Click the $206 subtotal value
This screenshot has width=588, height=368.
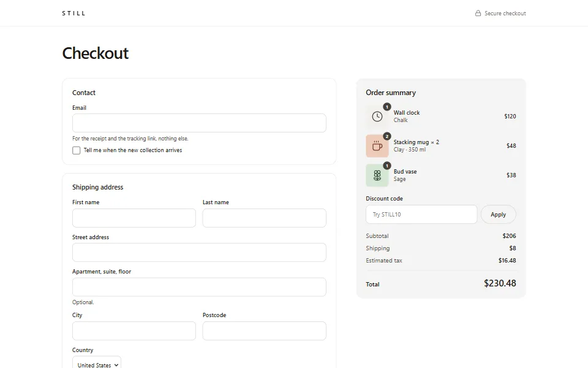click(509, 236)
